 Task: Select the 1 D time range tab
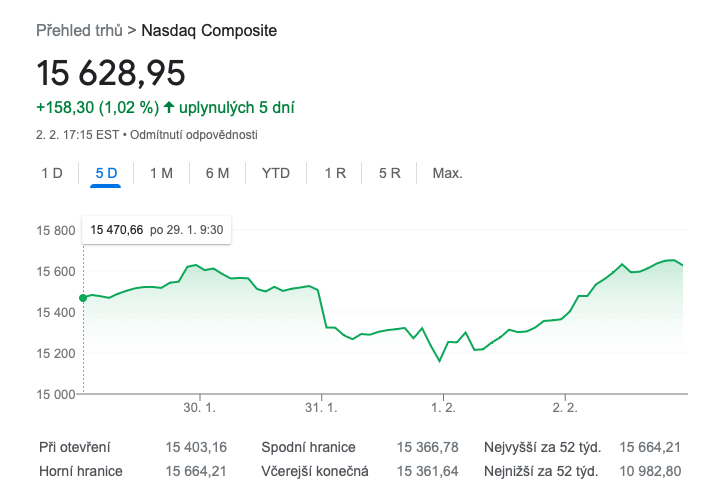pos(52,173)
